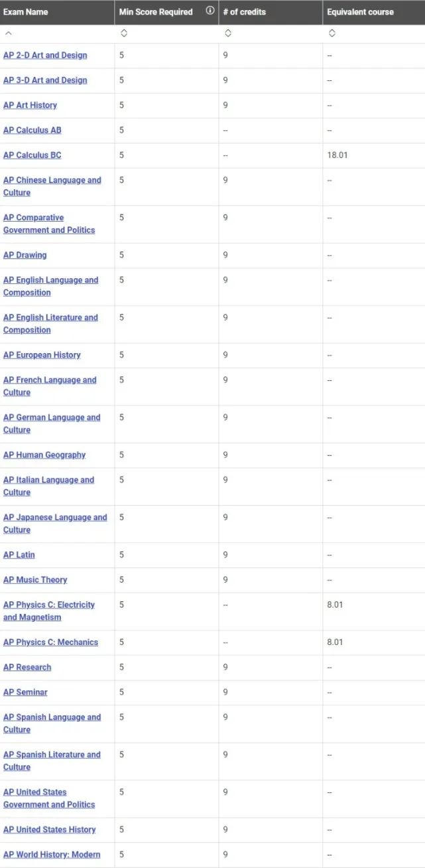
Task: Sort by Equivalent course sort icon
Action: tap(332, 33)
